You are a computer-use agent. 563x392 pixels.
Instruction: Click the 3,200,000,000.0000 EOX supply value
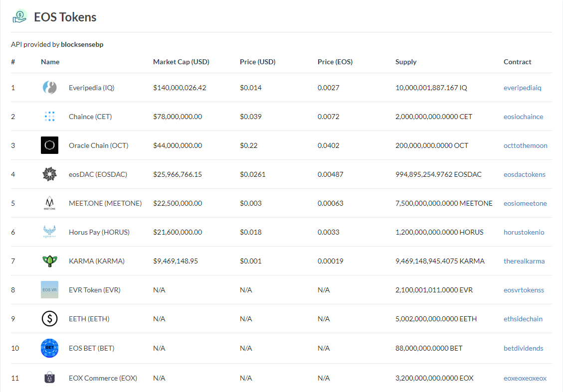tap(434, 378)
